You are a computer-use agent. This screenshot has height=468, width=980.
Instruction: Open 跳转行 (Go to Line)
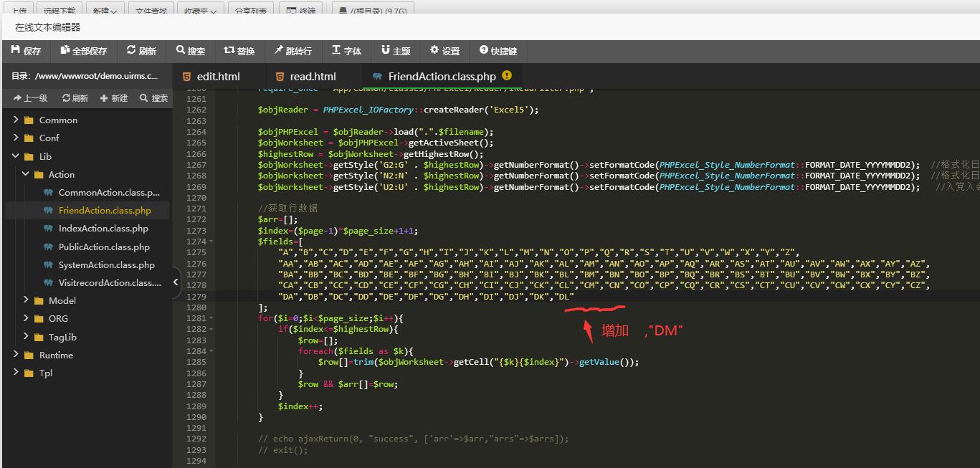[x=292, y=51]
